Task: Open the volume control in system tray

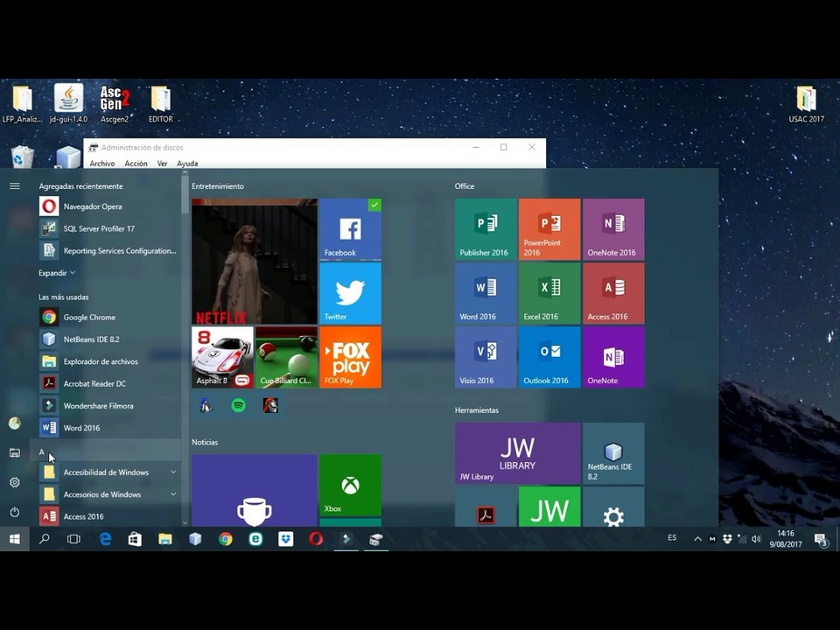Action: (x=756, y=539)
